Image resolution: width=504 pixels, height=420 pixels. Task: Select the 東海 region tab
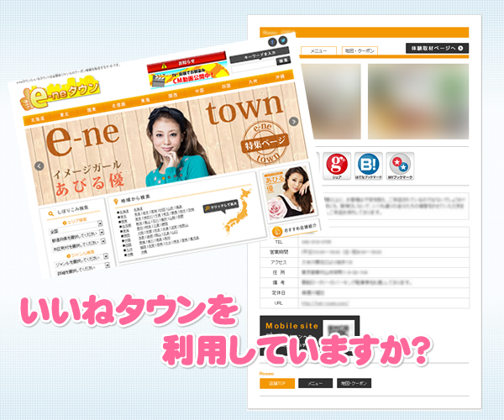pyautogui.click(x=145, y=100)
